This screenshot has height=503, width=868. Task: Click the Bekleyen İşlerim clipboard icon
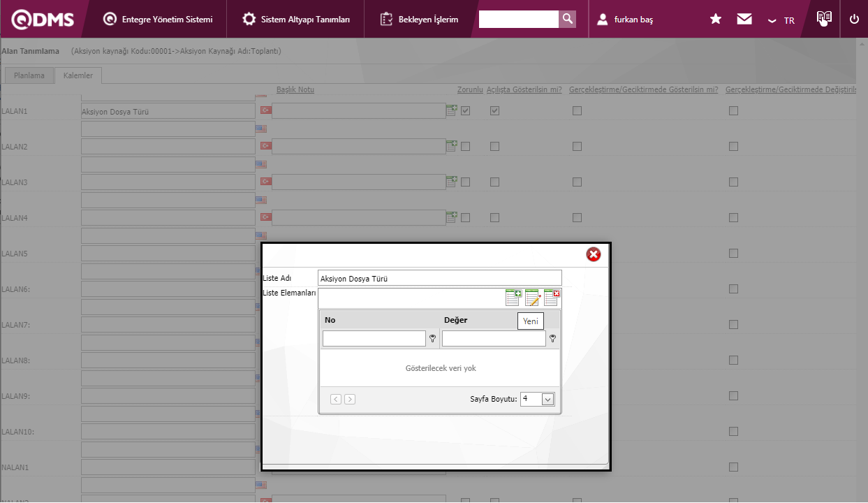(x=386, y=19)
